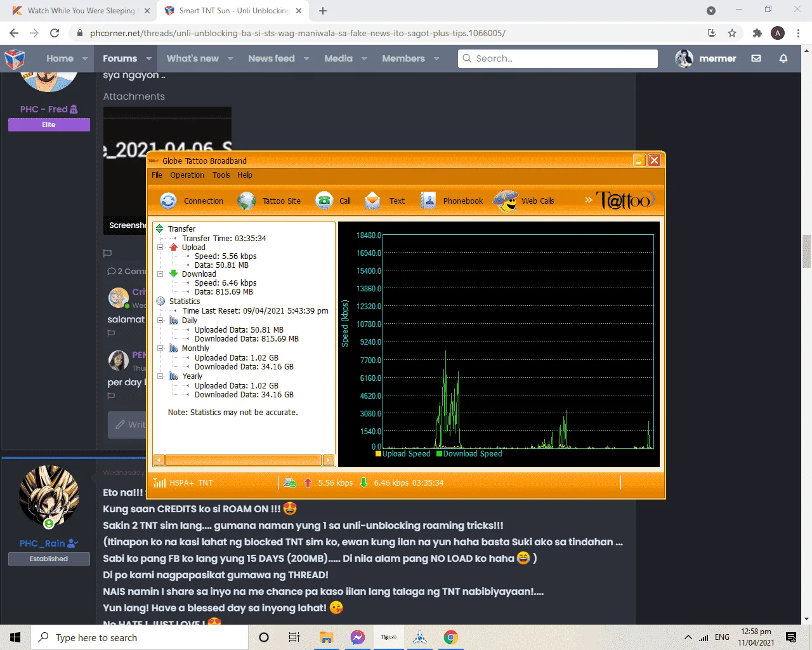Open Windows Start menu
The height and width of the screenshot is (650, 812).
[15, 637]
